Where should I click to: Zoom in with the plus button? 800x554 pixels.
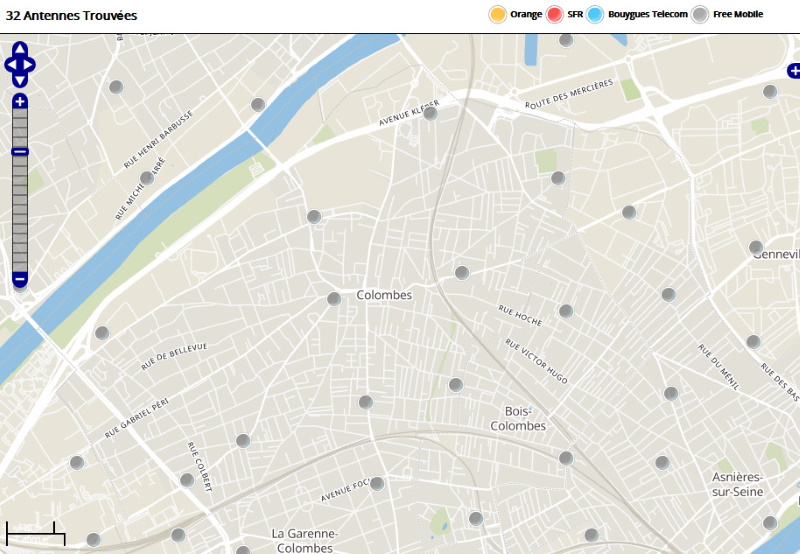tap(20, 102)
